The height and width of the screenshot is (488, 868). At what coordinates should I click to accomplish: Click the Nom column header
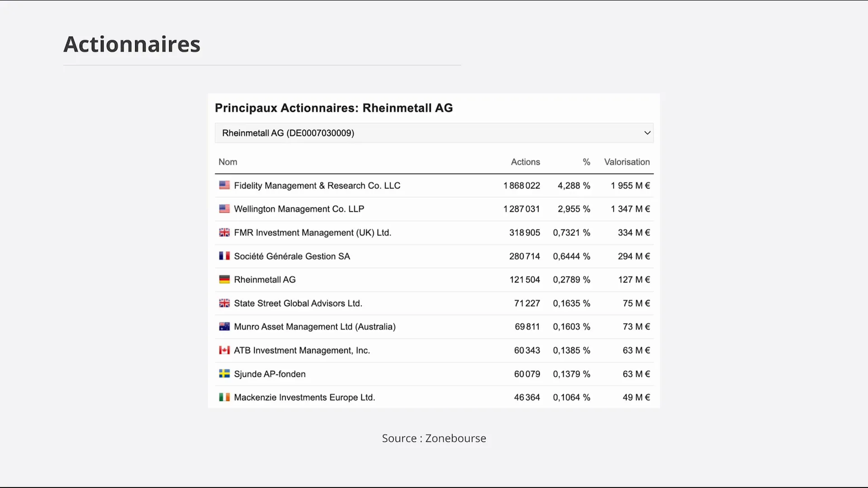tap(228, 162)
